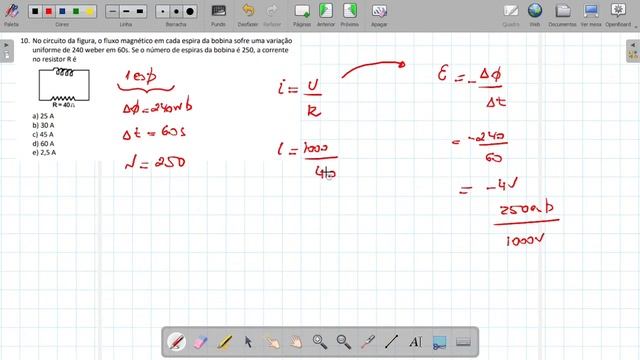Image resolution: width=640 pixels, height=360 pixels.
Task: Click answer option 'c) 45 A'
Action: 43,134
